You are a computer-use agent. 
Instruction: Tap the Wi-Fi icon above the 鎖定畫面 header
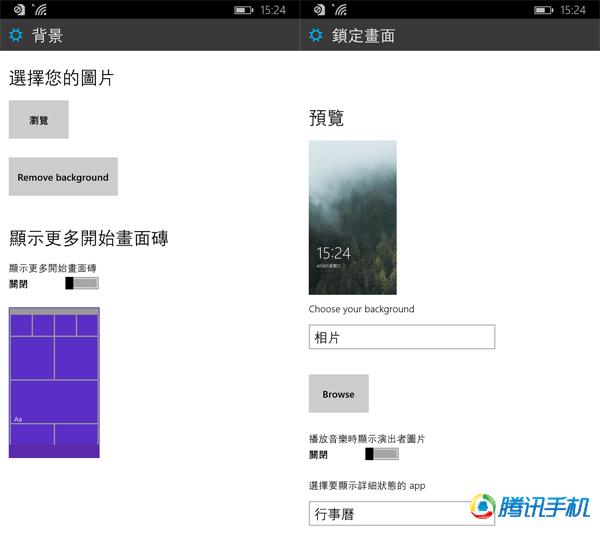point(340,10)
